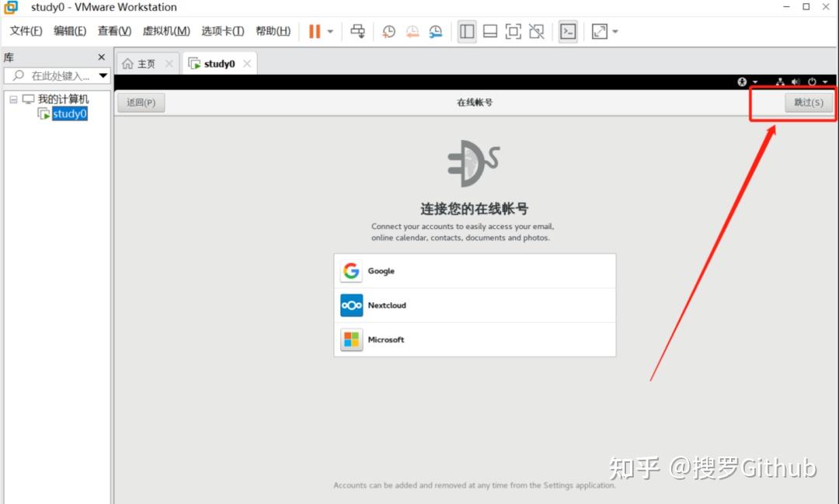
Task: Open the 查看(V) menu
Action: point(114,31)
